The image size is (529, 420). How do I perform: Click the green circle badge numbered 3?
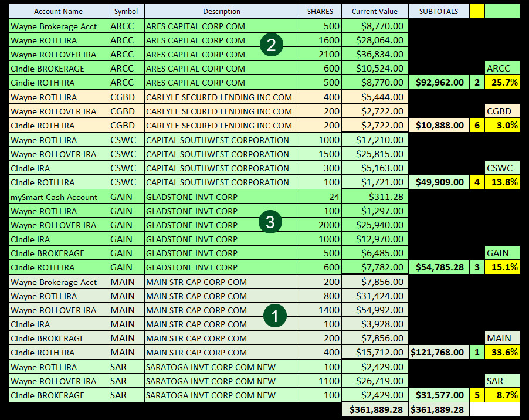(x=270, y=222)
